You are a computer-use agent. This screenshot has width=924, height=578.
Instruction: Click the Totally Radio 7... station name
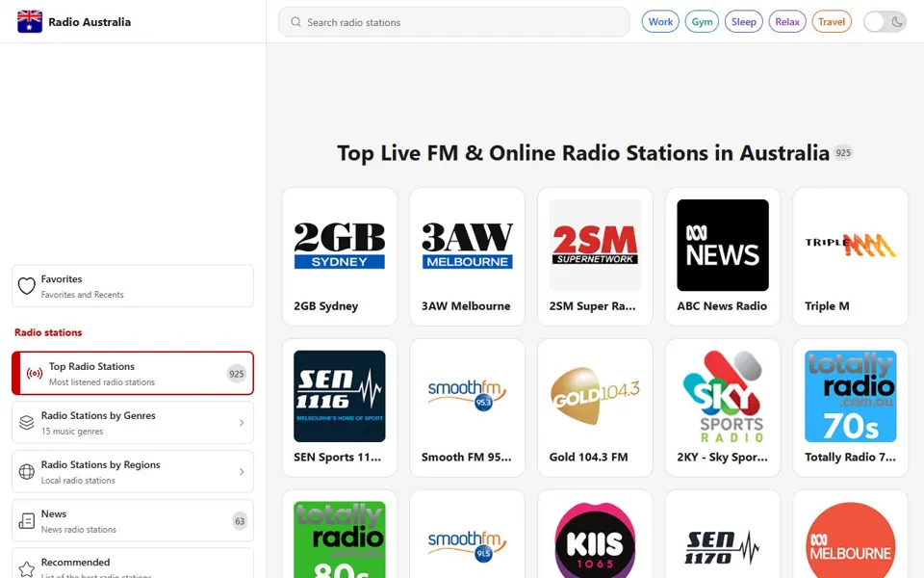coord(850,457)
